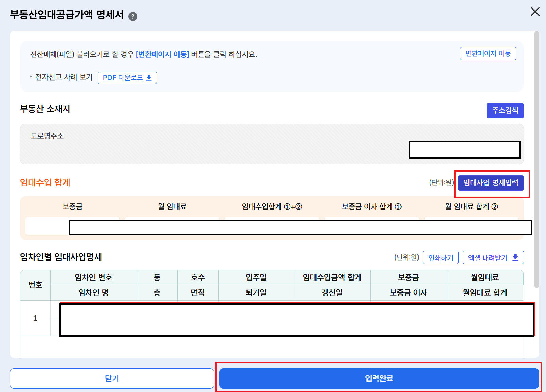Close the 부동산임대공급가액 명세서 dialog with X

[x=535, y=12]
